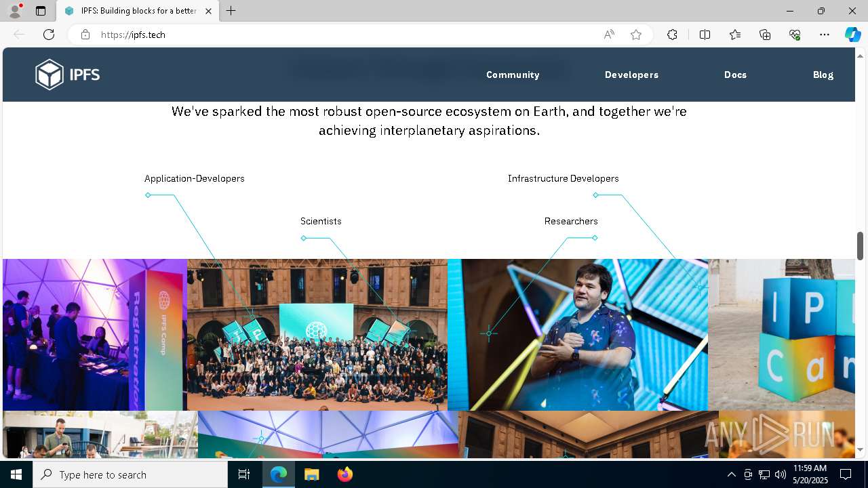Refresh the current page
Image resolution: width=868 pixels, height=488 pixels.
point(49,35)
